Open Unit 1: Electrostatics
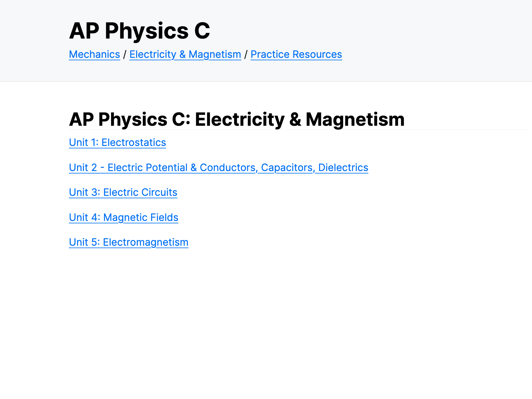The width and height of the screenshot is (532, 399). point(117,143)
